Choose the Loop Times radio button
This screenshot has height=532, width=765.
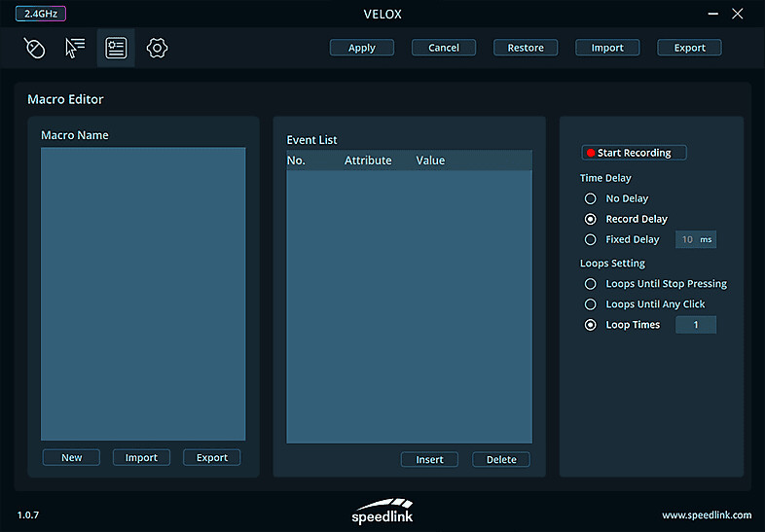(x=590, y=325)
